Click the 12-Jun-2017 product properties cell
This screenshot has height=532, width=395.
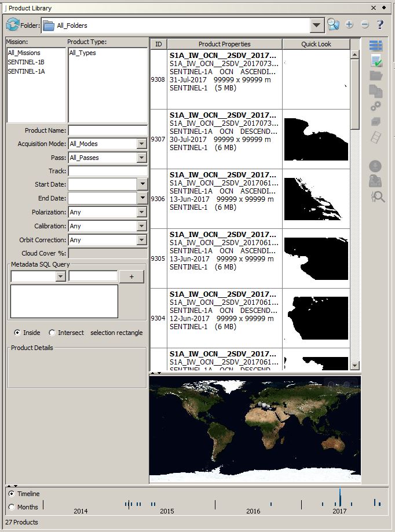coord(225,318)
